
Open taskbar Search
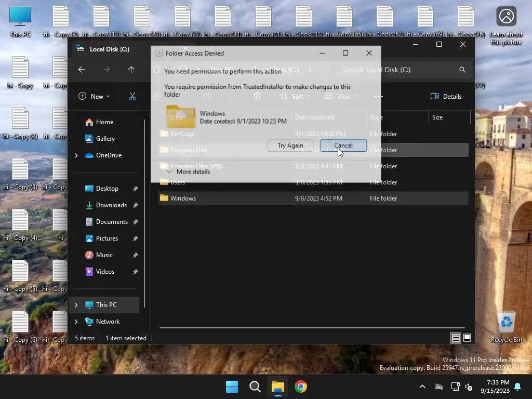[x=255, y=387]
